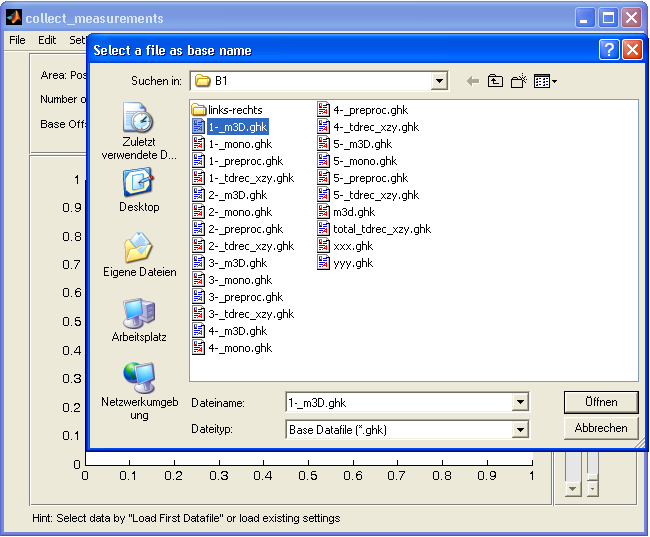Click the icon of 2-_m3D.ghk

(199, 195)
